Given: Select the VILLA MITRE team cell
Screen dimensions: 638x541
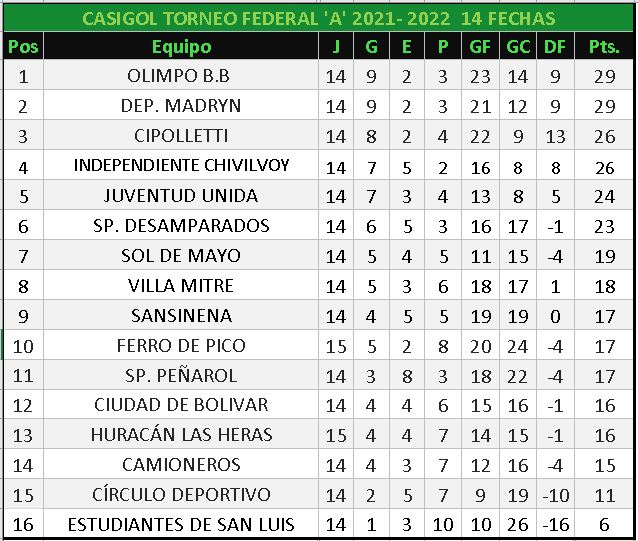Looking at the screenshot, I should [x=181, y=286].
